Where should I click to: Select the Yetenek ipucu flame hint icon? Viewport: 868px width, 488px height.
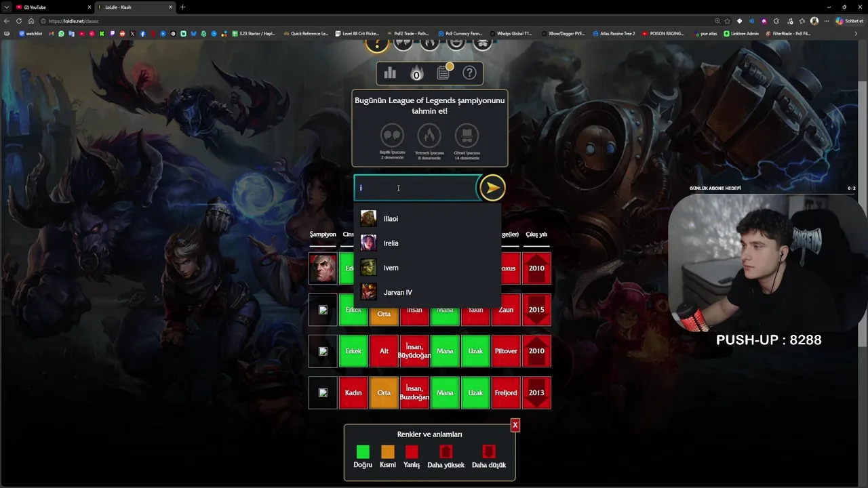(x=429, y=135)
